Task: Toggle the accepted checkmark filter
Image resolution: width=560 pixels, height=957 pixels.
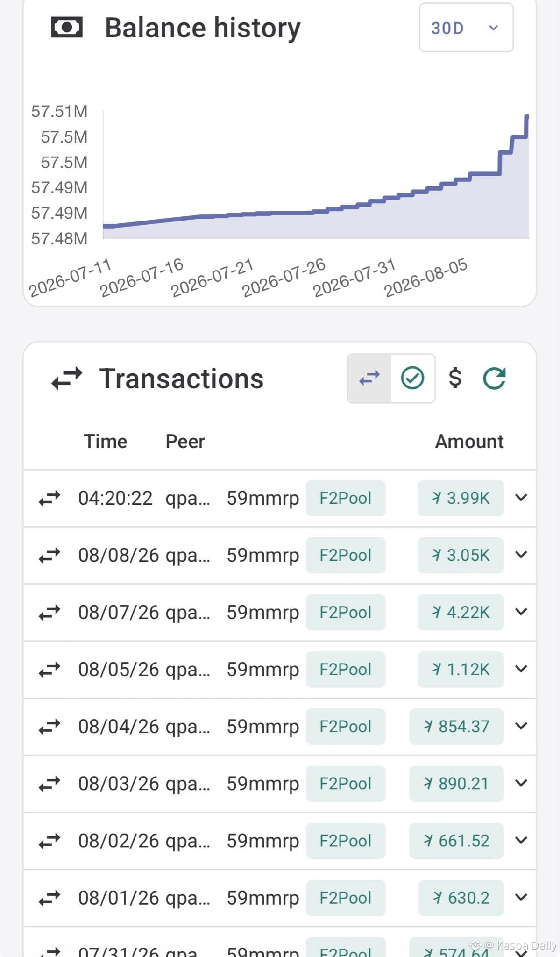Action: point(413,379)
